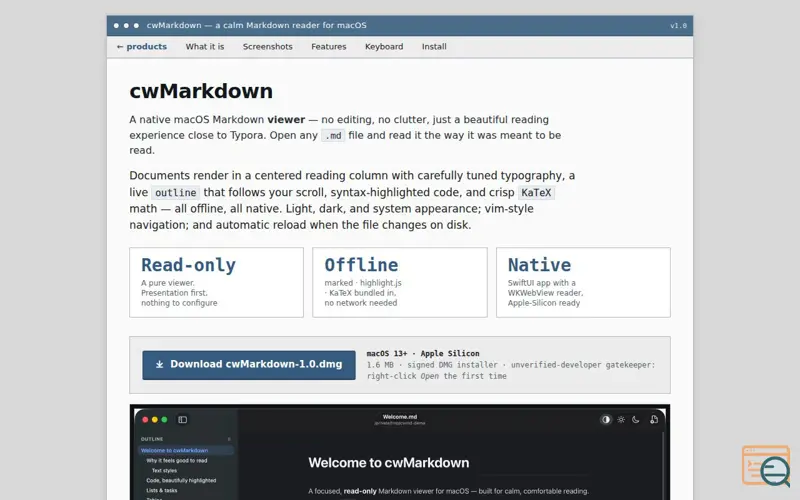Click the yellow minimize dot in app screenshot
Image resolution: width=800 pixels, height=500 pixels.
tap(155, 419)
